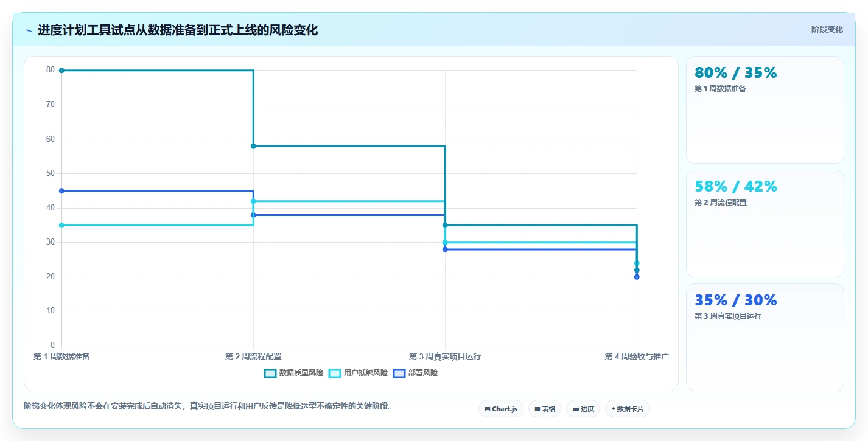This screenshot has height=441, width=868.
Task: Select the 用户抵触风险 point at 30 in week 3
Action: coord(445,243)
